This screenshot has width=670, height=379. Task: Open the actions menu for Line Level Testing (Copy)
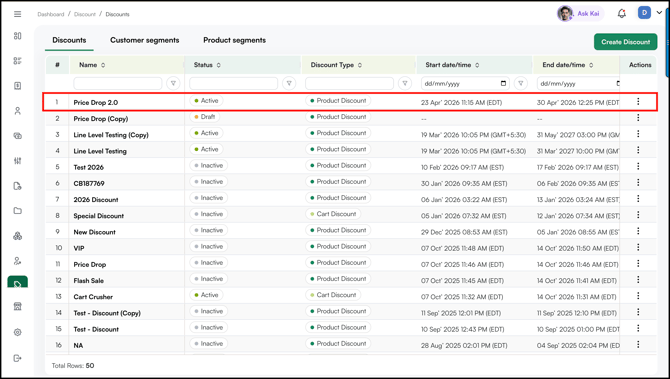click(638, 134)
